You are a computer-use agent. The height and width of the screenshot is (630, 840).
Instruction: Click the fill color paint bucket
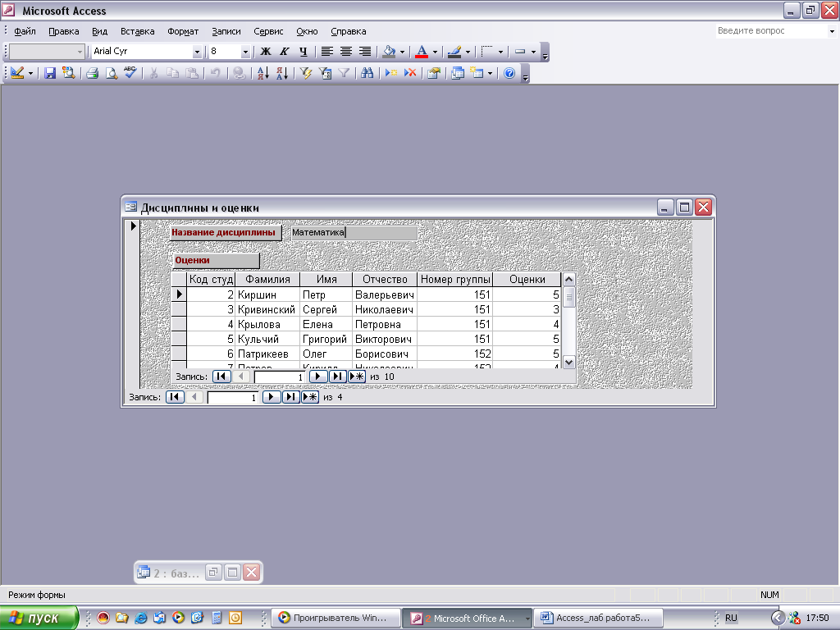coord(390,52)
